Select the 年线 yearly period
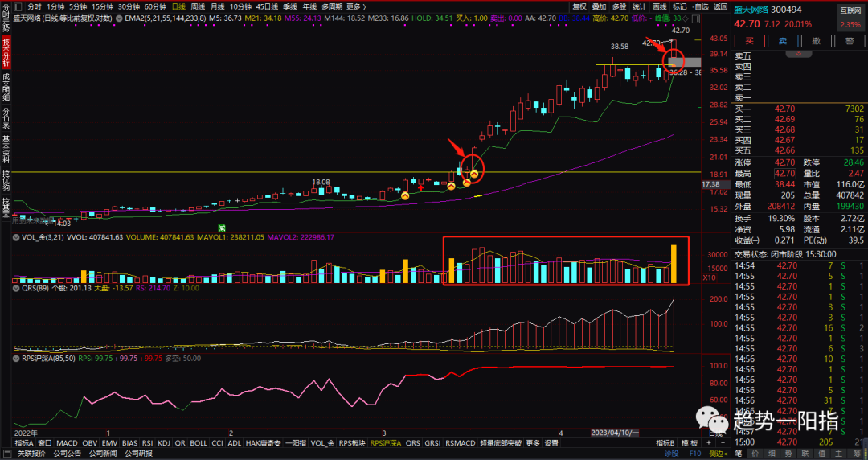This screenshot has height=460, width=868. click(x=309, y=6)
